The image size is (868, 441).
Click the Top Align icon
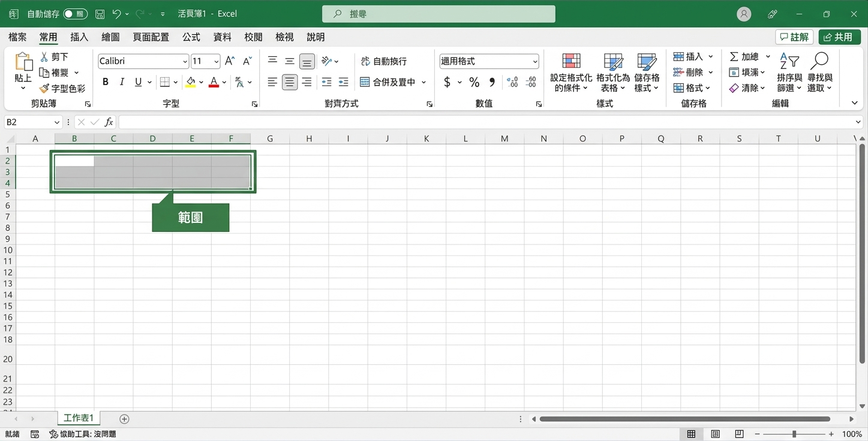coord(272,61)
